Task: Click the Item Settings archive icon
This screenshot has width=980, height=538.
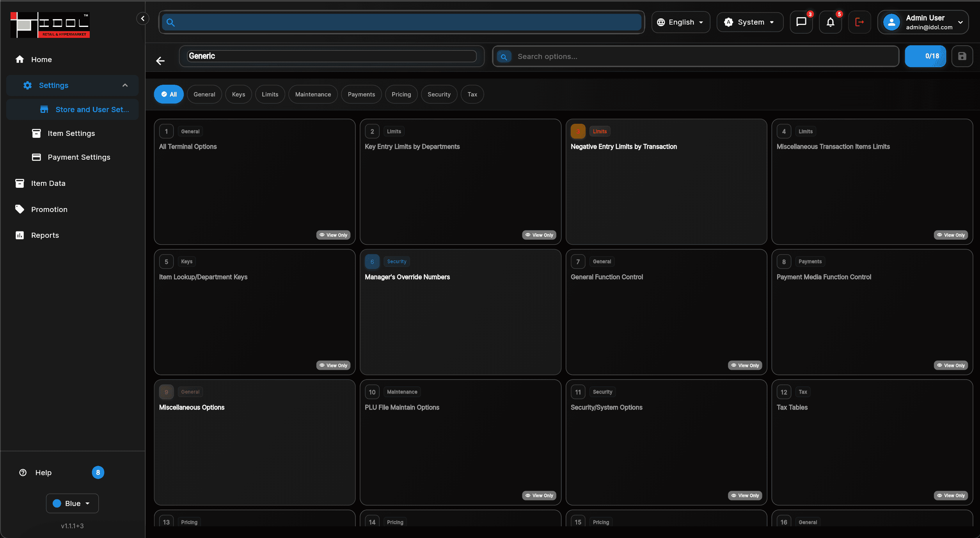Action: point(36,133)
